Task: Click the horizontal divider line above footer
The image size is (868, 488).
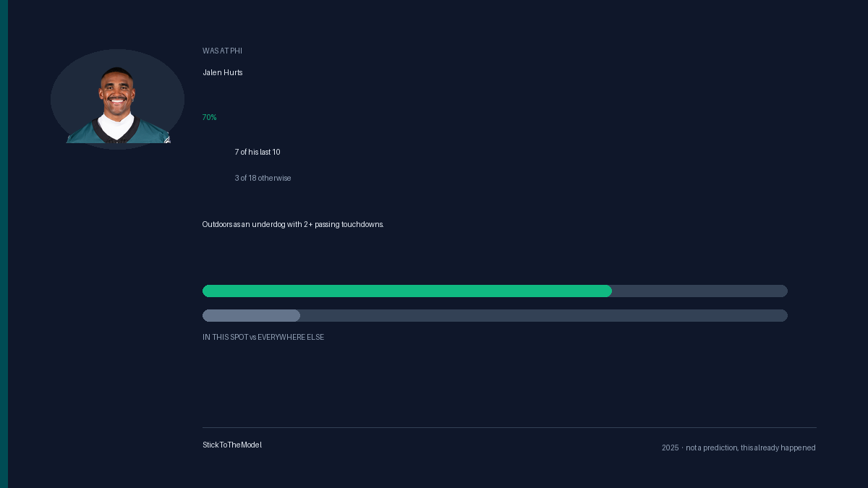Action: [x=509, y=427]
